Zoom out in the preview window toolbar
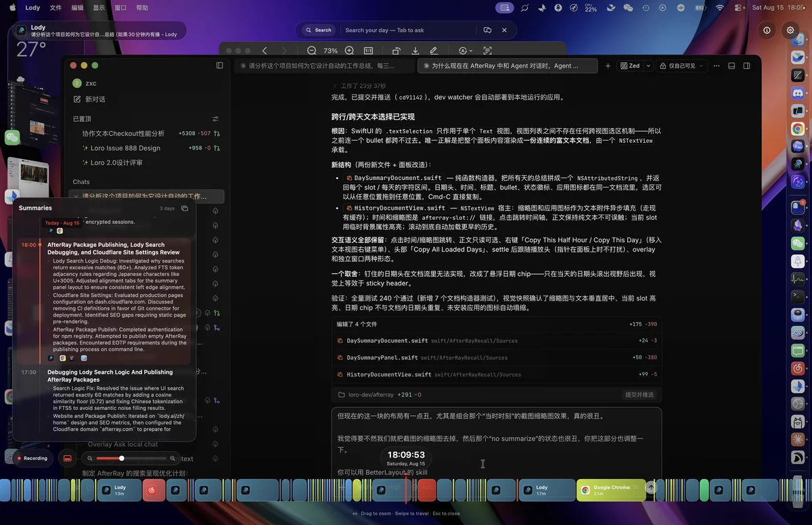 pos(311,51)
